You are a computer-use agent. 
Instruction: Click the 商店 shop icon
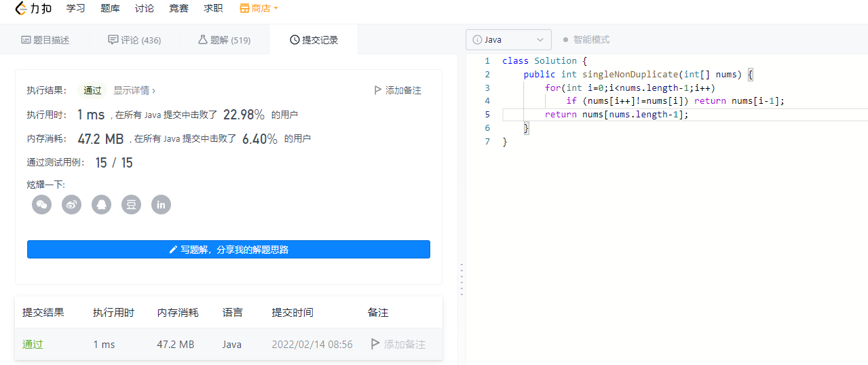[244, 9]
